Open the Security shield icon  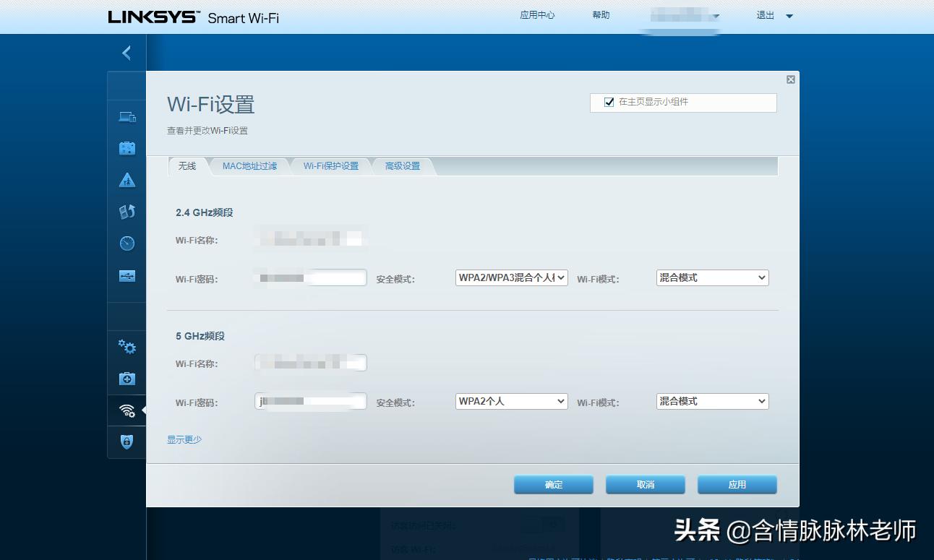point(127,441)
